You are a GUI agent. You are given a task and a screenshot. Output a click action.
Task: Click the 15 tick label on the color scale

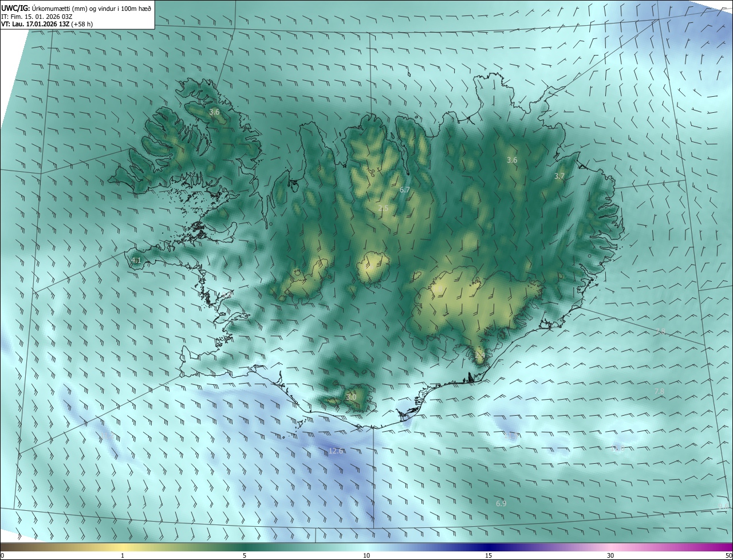pos(488,556)
